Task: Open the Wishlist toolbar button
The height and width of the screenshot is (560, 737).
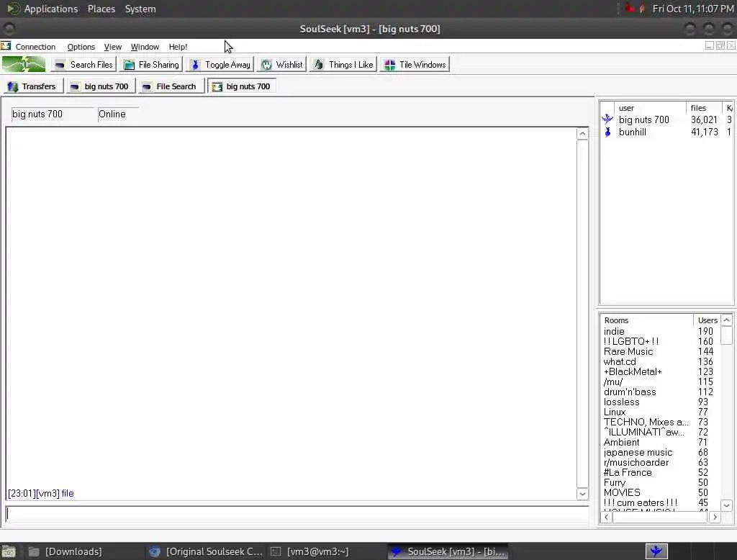Action: [x=282, y=64]
